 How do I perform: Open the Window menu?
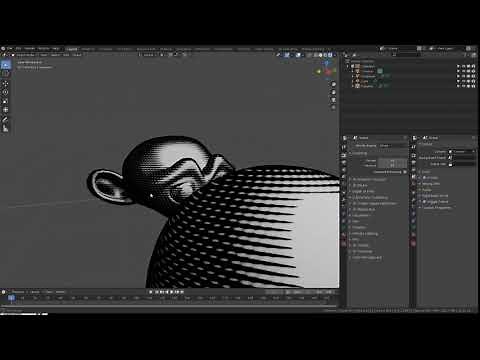pos(43,49)
